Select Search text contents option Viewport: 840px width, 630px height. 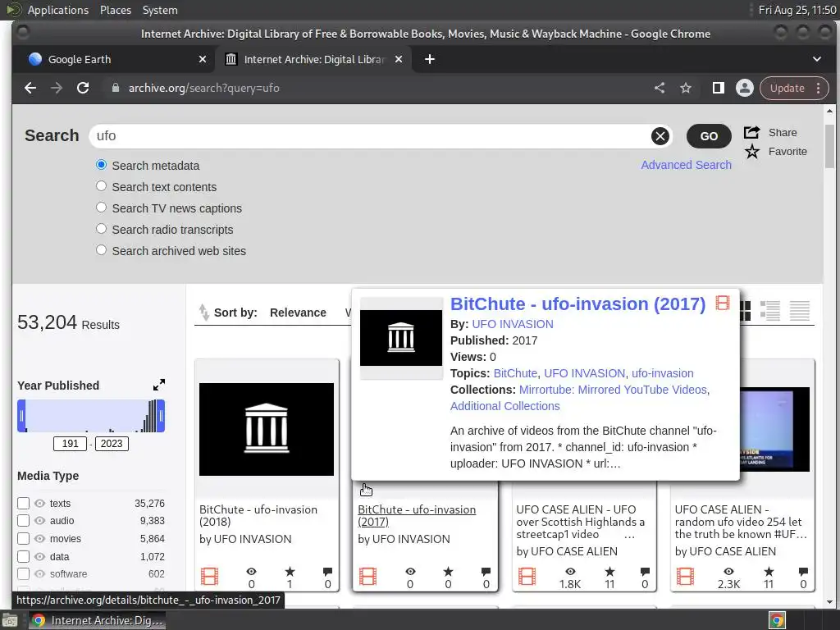coord(101,186)
